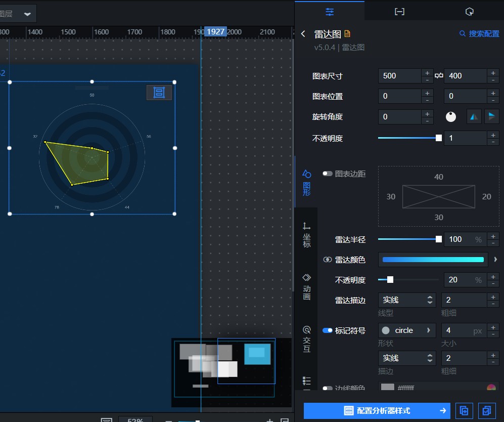Image resolution: width=504 pixels, height=422 pixels.
Task: Click the right margin value 20
Action: pyautogui.click(x=486, y=196)
